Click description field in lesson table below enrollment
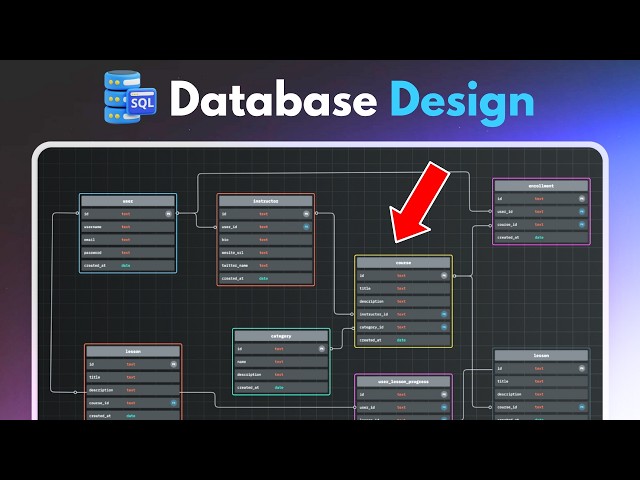 (541, 394)
